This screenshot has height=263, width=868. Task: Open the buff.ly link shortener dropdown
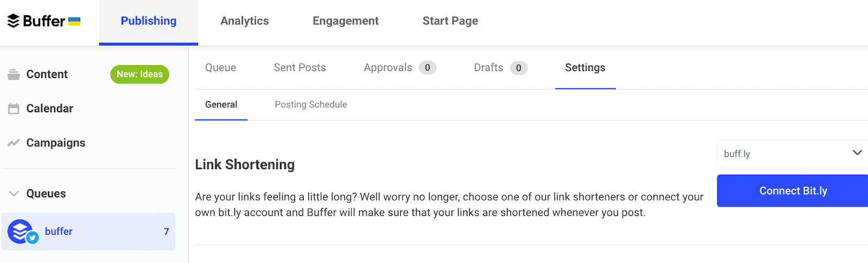tap(793, 153)
